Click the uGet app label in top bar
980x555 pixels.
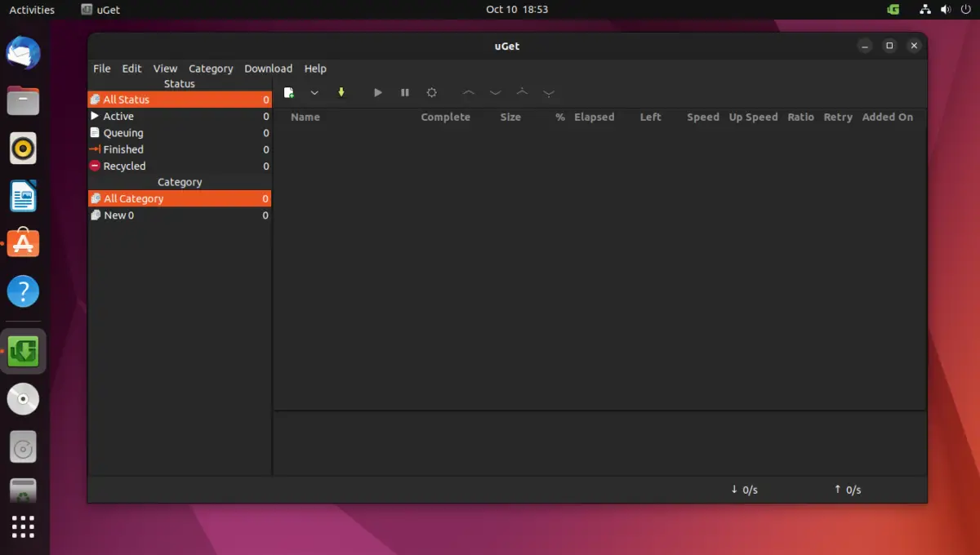[x=101, y=10]
